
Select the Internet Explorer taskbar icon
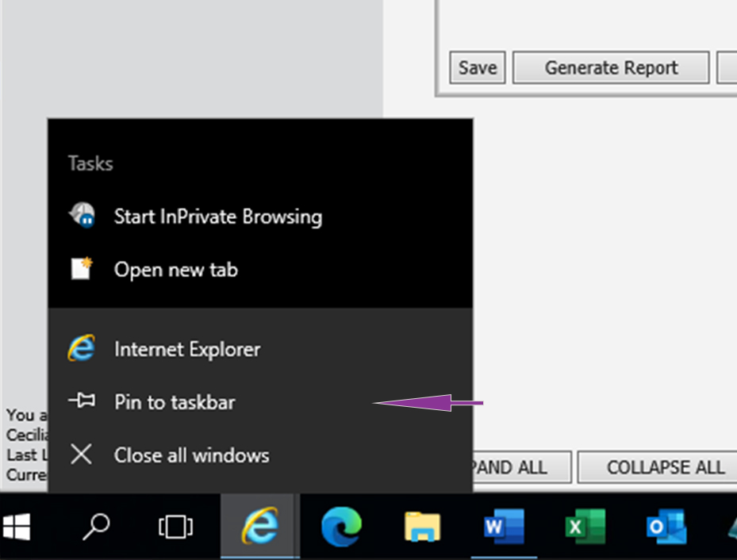[x=260, y=526]
